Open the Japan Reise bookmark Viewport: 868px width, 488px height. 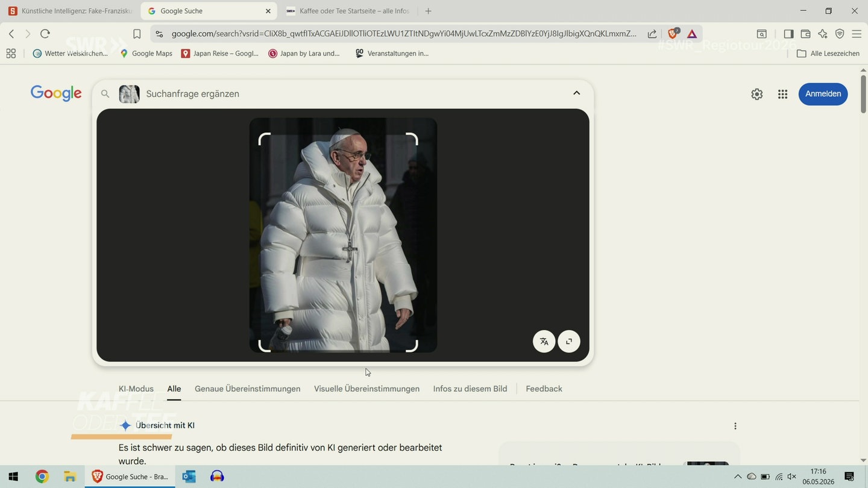[x=219, y=53]
